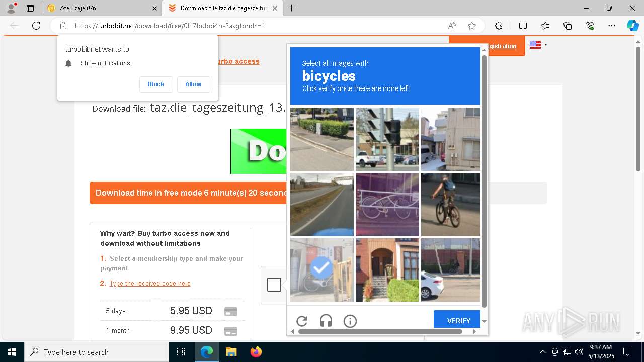
Task: Click the address bar URL field
Action: click(x=257, y=26)
